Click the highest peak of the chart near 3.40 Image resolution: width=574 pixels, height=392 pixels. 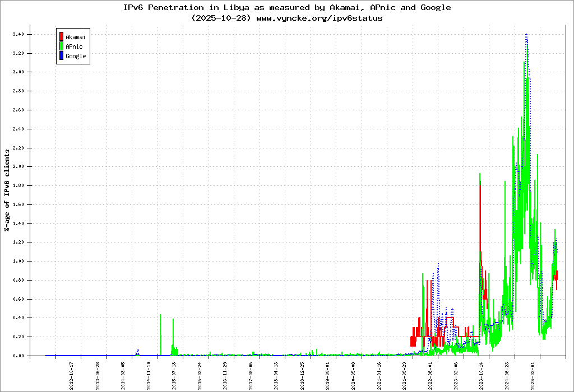(526, 35)
